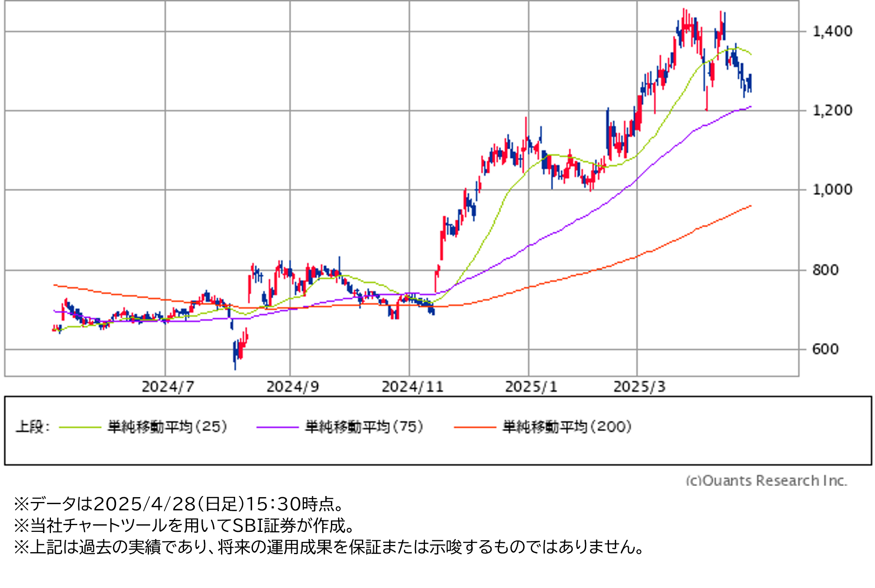Open the Quants Research Inc. copyright text

766,480
